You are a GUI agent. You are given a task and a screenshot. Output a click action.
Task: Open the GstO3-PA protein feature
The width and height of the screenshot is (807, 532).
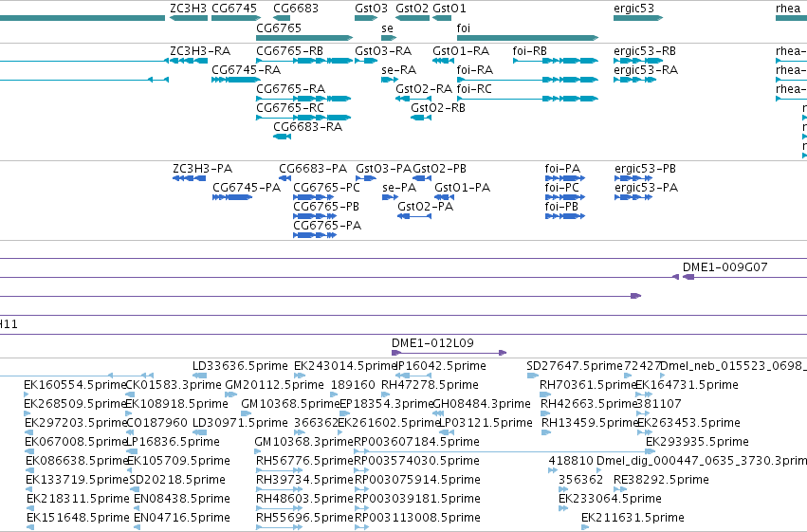[366, 178]
